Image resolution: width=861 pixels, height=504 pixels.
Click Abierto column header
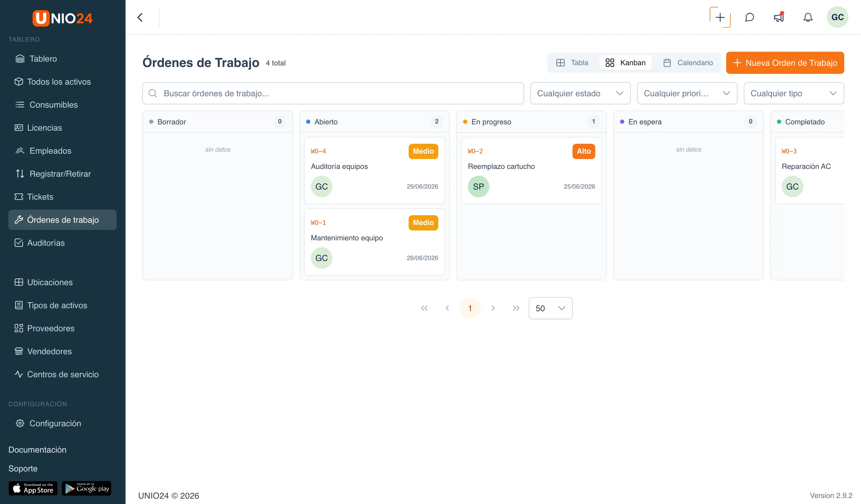[x=375, y=122]
